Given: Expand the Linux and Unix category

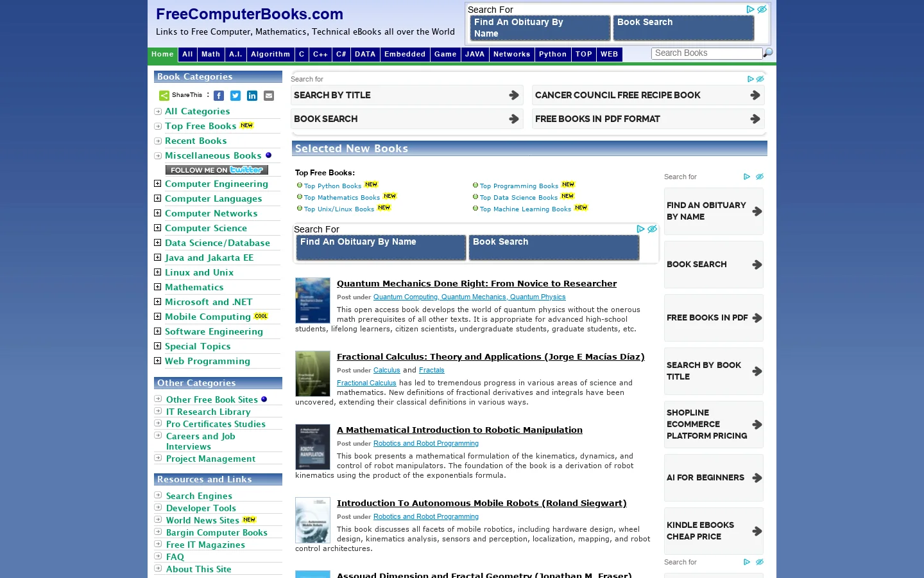Looking at the screenshot, I should [x=157, y=272].
